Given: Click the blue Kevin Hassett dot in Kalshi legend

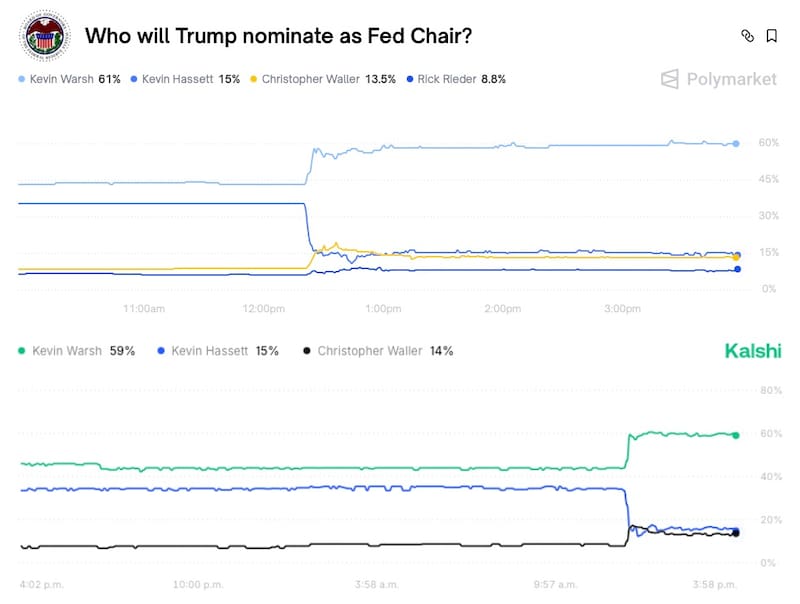Looking at the screenshot, I should (160, 351).
